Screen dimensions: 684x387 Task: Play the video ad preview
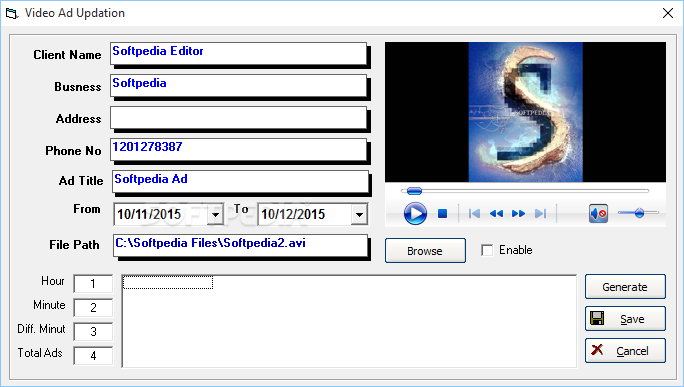click(415, 213)
